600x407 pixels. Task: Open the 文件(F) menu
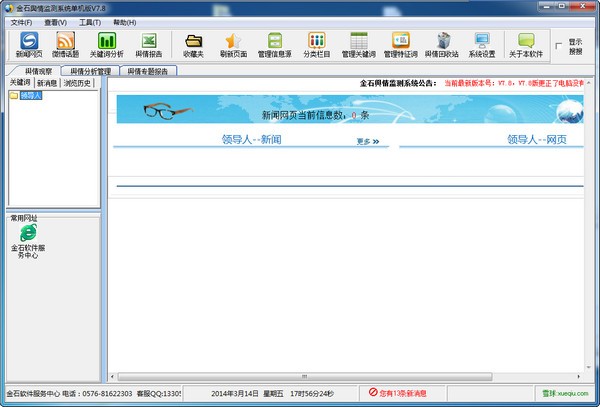coord(21,23)
